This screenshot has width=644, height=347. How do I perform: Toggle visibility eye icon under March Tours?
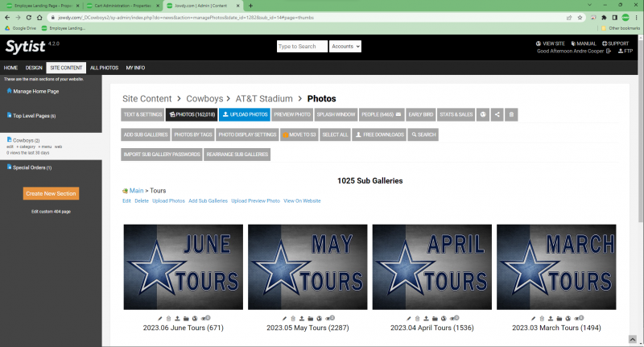tap(579, 318)
